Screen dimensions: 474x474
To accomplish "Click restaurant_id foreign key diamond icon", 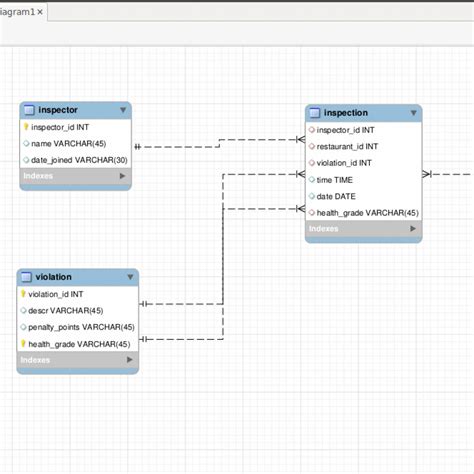I will click(x=312, y=146).
